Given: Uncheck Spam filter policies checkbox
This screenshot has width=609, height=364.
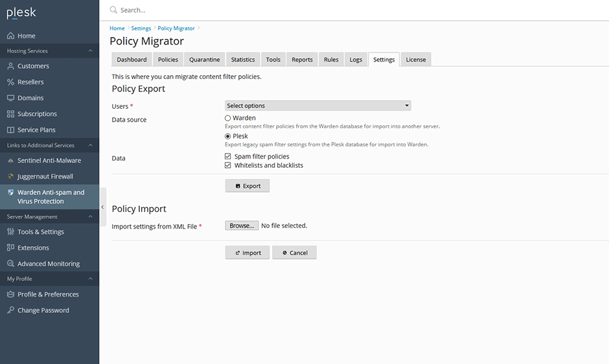Looking at the screenshot, I should point(228,156).
